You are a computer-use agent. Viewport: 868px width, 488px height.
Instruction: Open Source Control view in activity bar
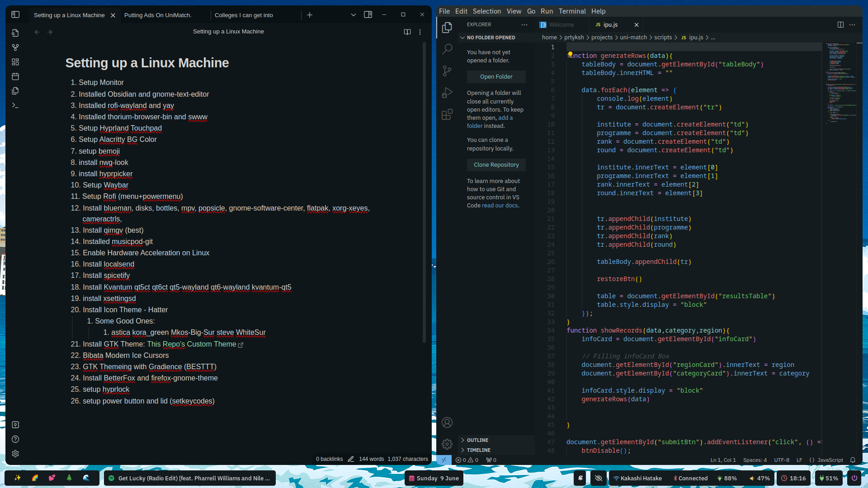point(447,71)
